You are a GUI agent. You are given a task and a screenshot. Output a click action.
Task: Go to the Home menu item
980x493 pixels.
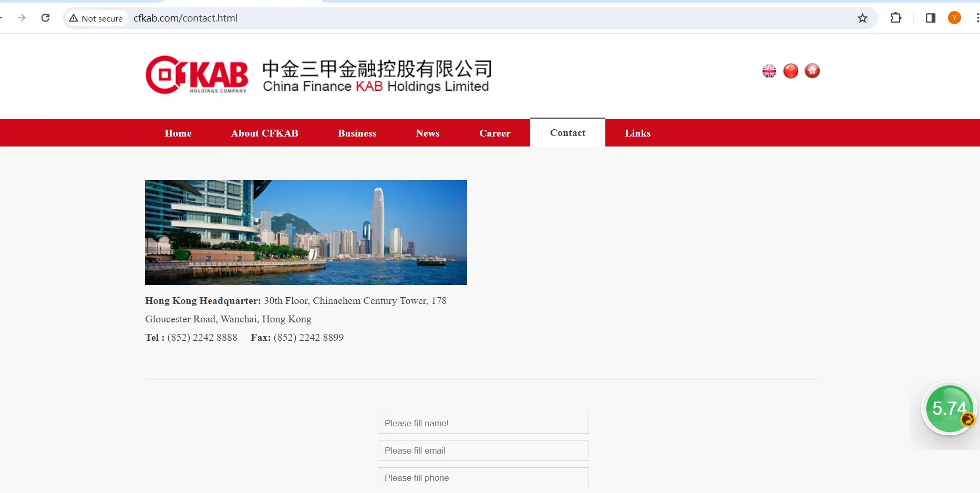point(178,133)
